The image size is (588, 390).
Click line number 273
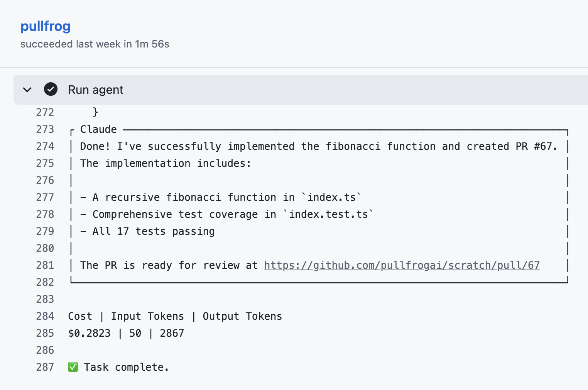[x=45, y=129]
